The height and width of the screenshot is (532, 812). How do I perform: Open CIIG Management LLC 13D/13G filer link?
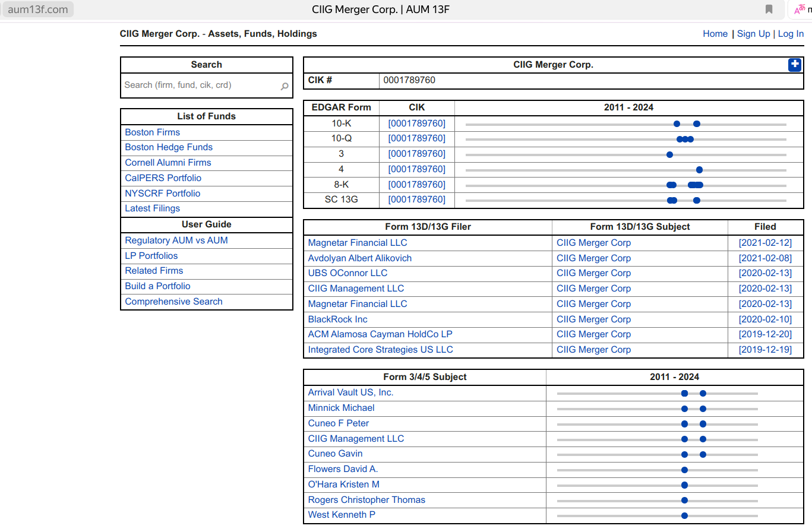(356, 289)
